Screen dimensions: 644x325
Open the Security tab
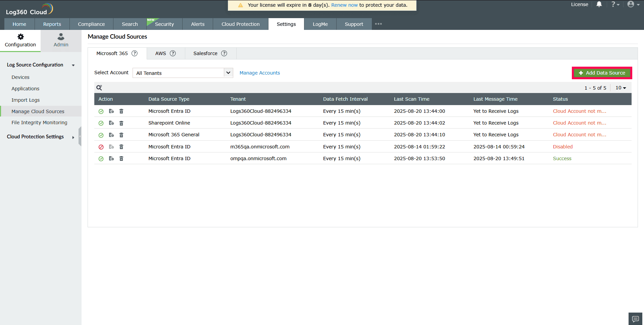tap(164, 24)
